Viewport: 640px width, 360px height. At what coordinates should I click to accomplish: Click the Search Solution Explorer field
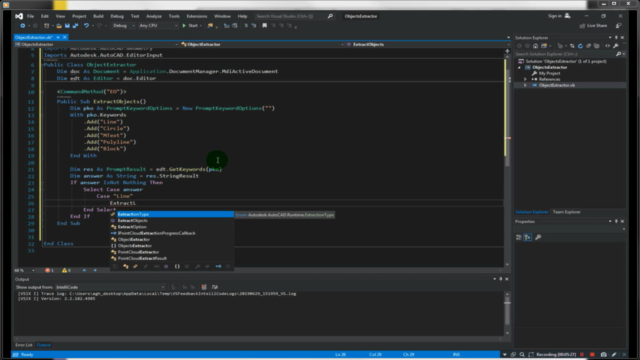click(565, 54)
